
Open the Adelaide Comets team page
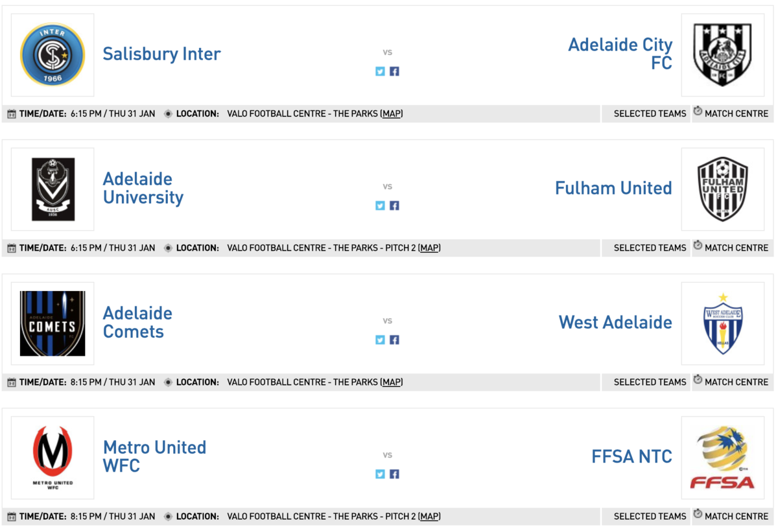pyautogui.click(x=137, y=322)
